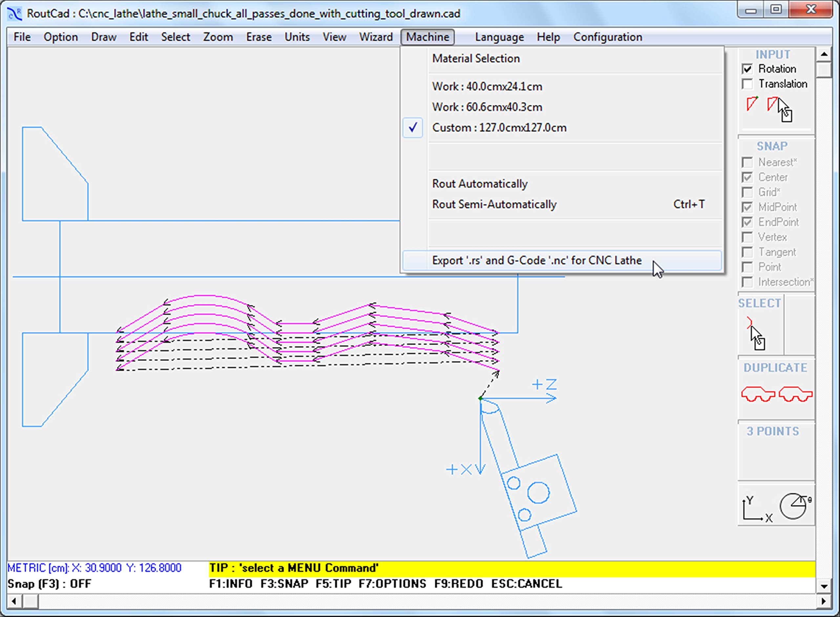Open the Draw menu

point(103,37)
